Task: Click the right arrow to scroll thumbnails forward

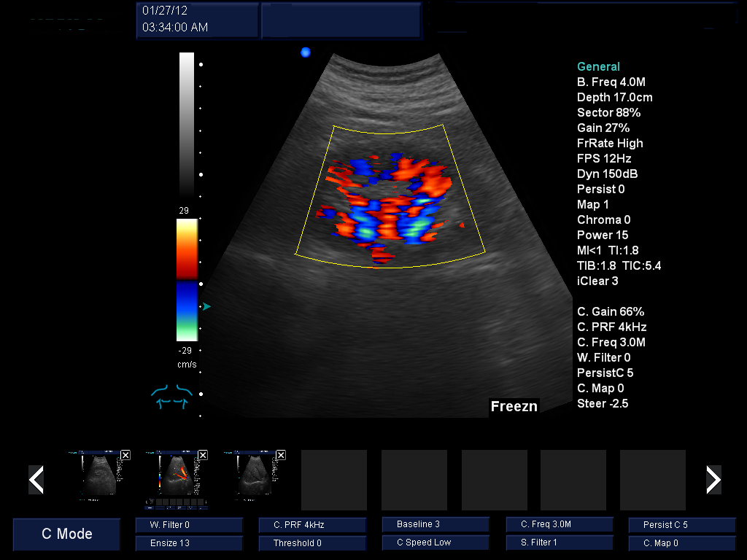Action: click(713, 480)
